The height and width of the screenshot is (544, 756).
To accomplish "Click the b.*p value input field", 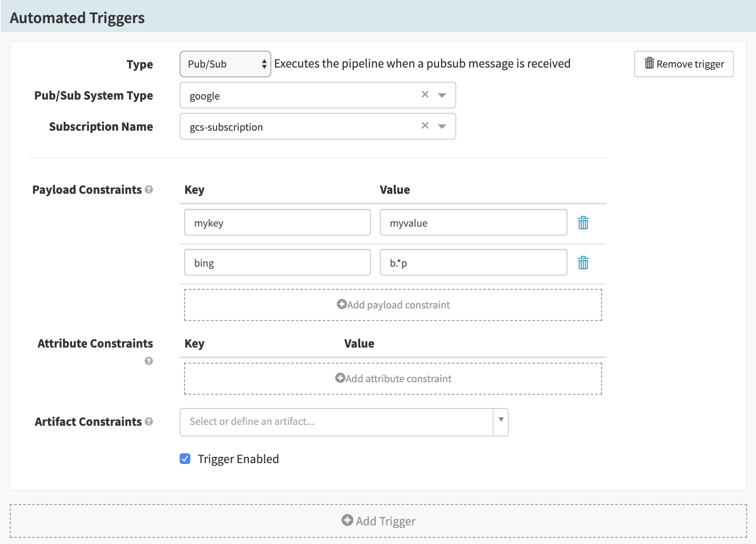I will (473, 263).
